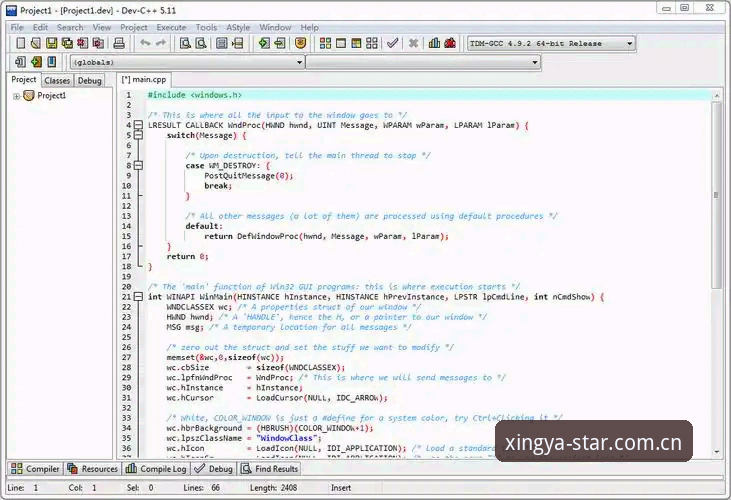Click the "Length: 2408" status bar entry
The height and width of the screenshot is (500, 731).
(x=273, y=488)
